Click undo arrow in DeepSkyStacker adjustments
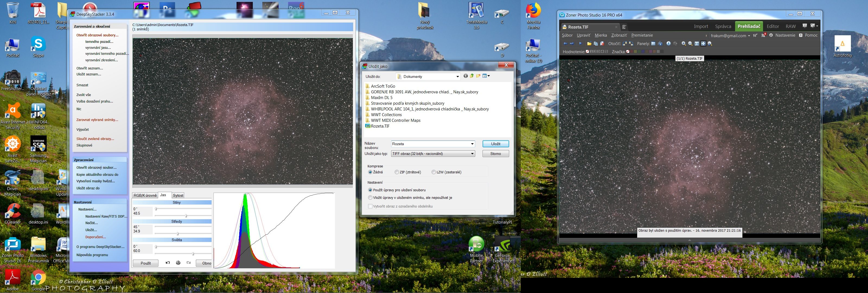 click(168, 263)
